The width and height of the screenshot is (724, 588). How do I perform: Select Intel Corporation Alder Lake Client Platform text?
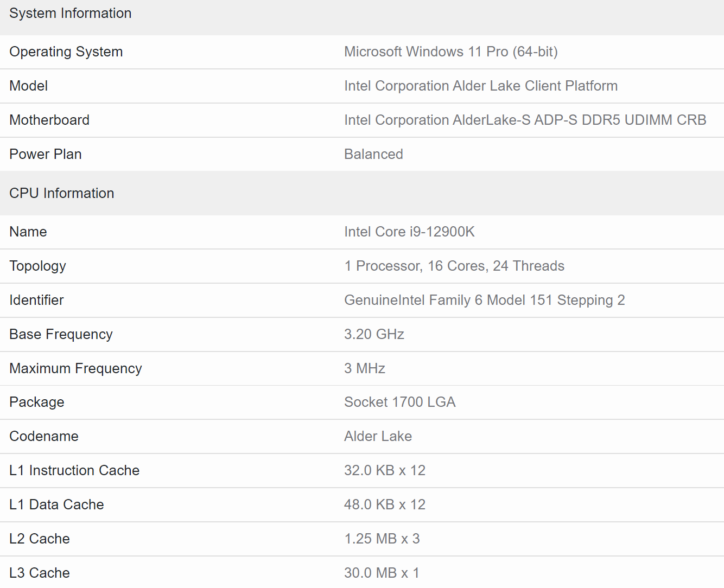(481, 86)
